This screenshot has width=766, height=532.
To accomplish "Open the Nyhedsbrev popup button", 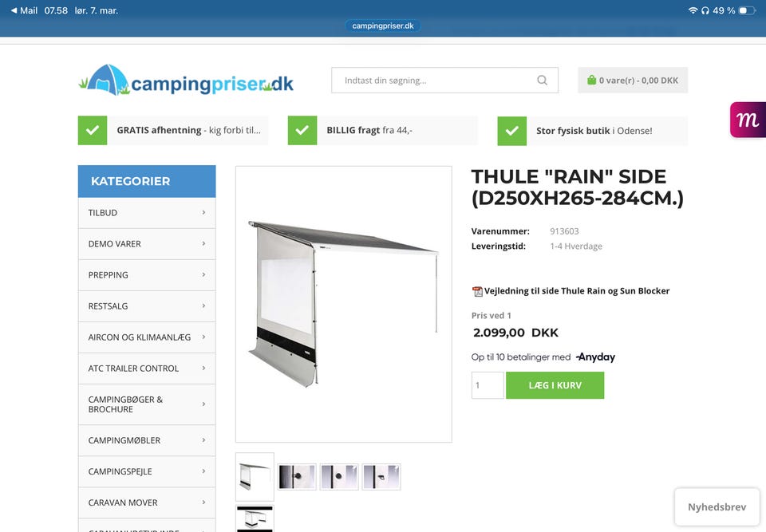I will point(717,507).
